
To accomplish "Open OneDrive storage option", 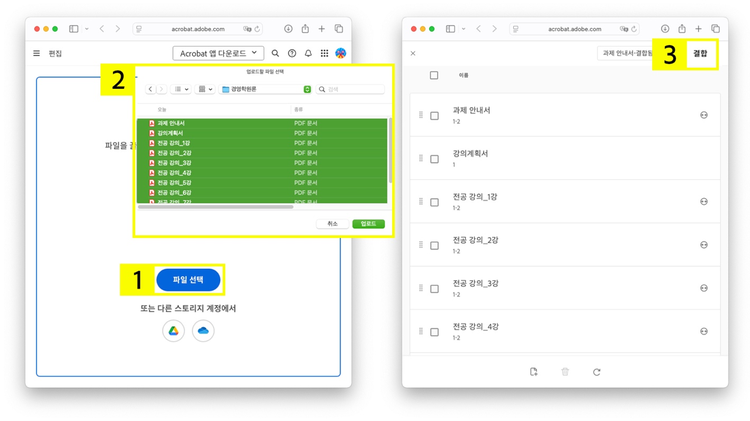I will (x=203, y=331).
